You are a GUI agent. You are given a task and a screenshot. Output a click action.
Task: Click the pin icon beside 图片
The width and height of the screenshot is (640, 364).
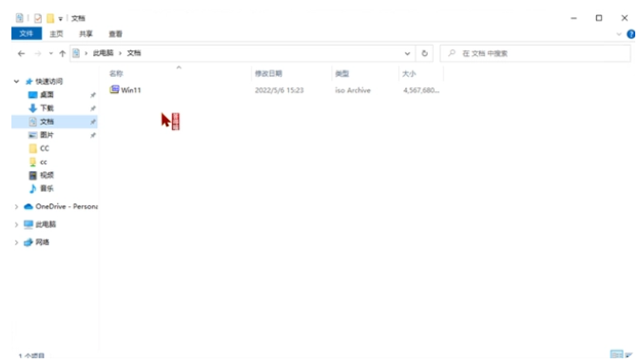92,136
